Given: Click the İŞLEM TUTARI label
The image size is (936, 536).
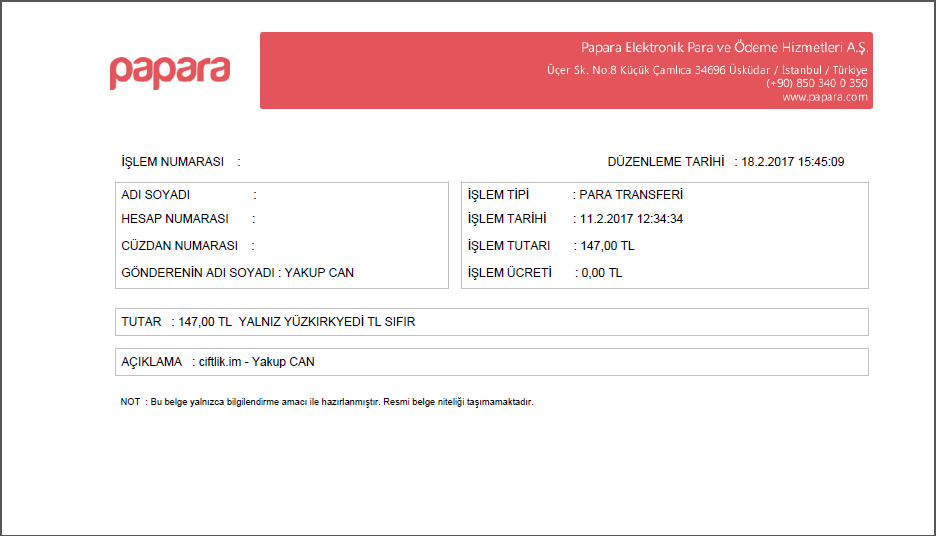Looking at the screenshot, I should (x=509, y=245).
